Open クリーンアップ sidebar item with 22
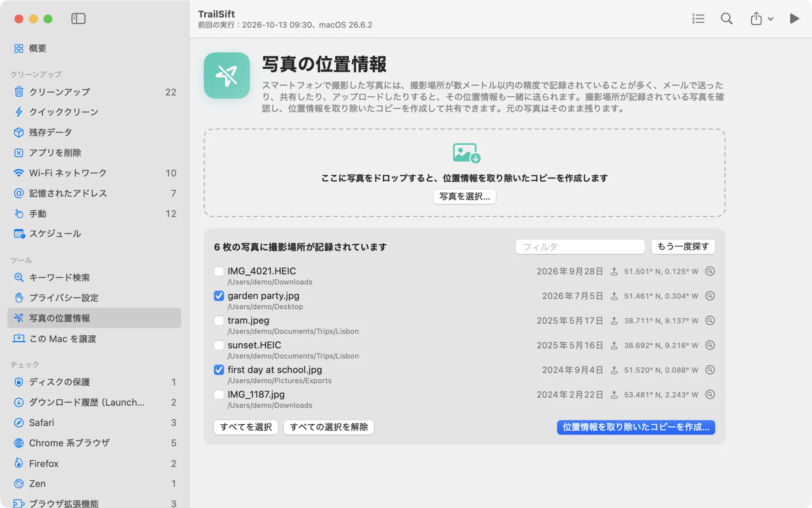The height and width of the screenshot is (508, 812). coord(94,92)
